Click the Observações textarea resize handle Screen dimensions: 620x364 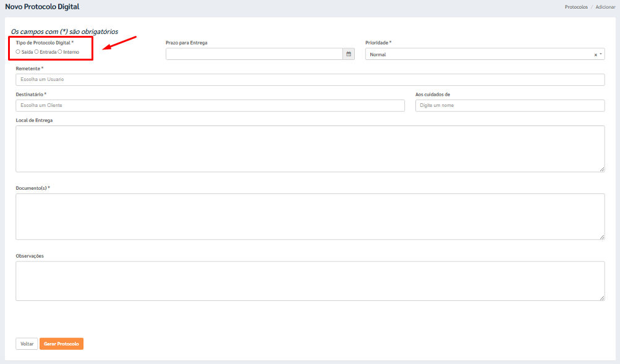(x=601, y=297)
